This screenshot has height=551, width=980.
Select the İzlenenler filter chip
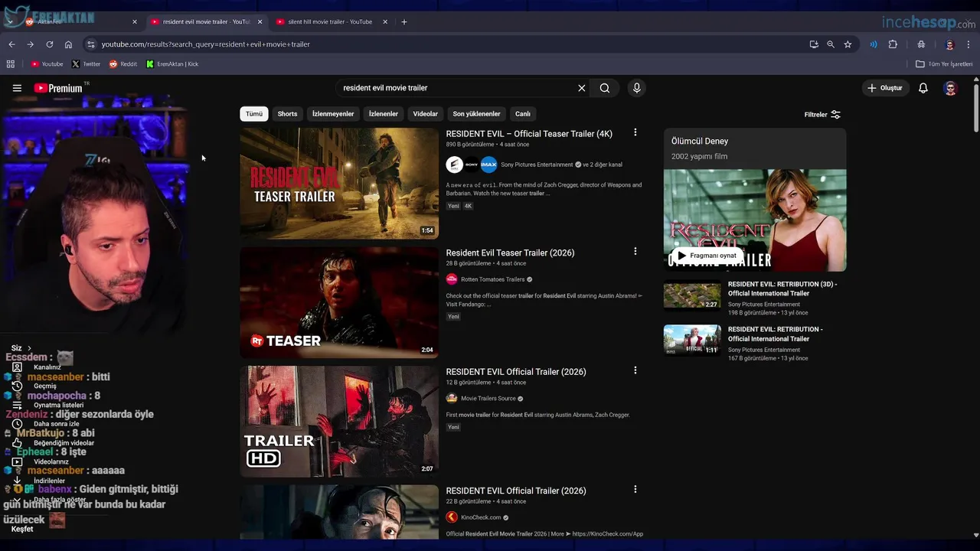click(x=384, y=114)
